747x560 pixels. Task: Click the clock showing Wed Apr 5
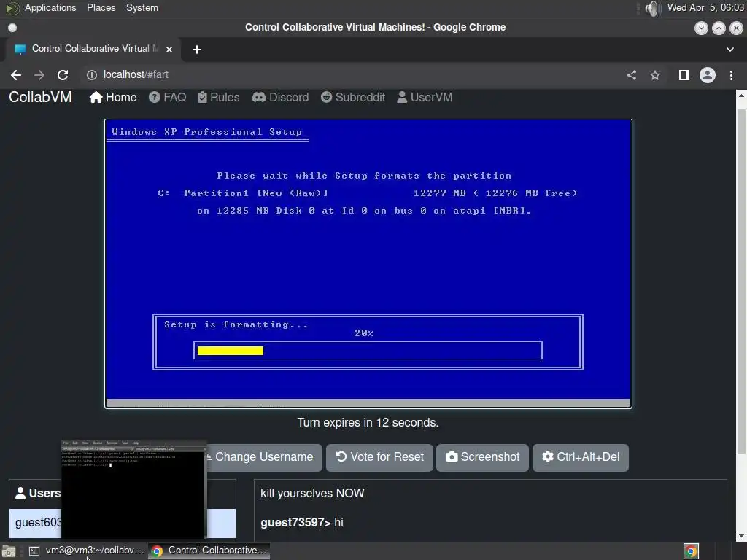pyautogui.click(x=705, y=7)
